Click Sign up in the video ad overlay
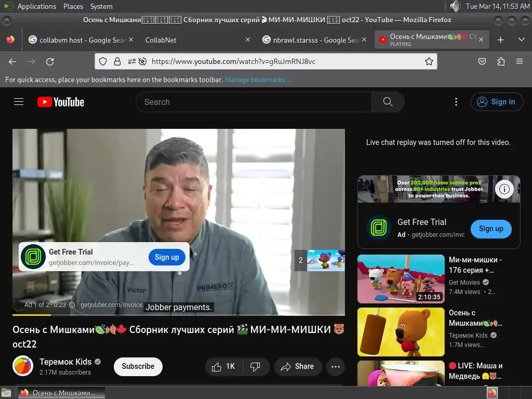The height and width of the screenshot is (399, 532). tap(167, 257)
